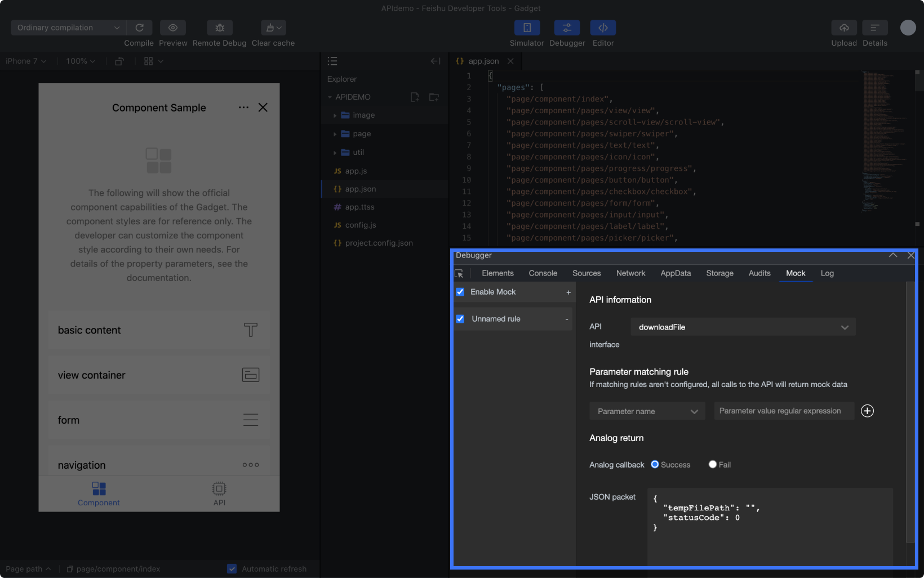This screenshot has height=578, width=924.
Task: Open the Details icon
Action: click(875, 28)
